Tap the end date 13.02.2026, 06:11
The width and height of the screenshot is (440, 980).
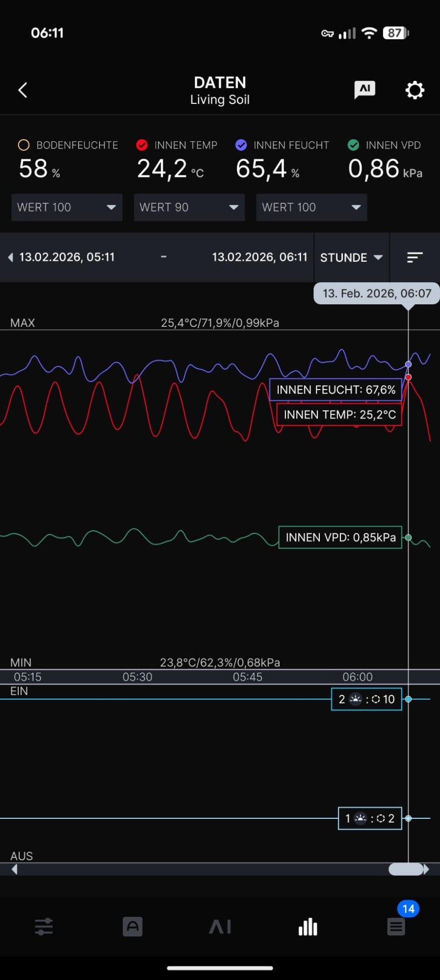259,257
